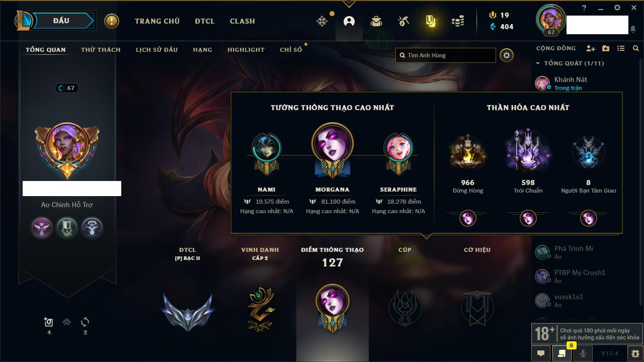Expand the rank boost chevron icon
The height and width of the screenshot is (362, 644).
[66, 322]
